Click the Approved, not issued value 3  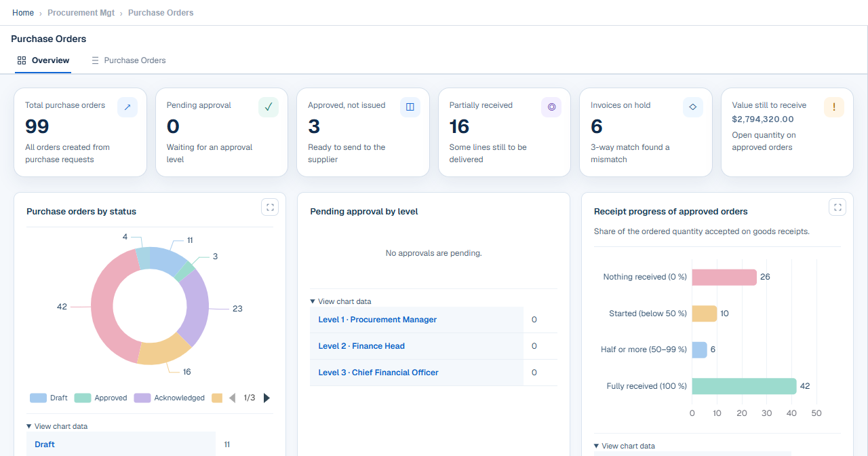(314, 126)
